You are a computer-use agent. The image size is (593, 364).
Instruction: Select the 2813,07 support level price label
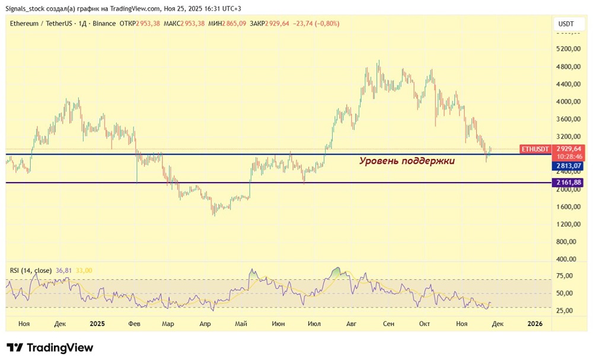569,166
